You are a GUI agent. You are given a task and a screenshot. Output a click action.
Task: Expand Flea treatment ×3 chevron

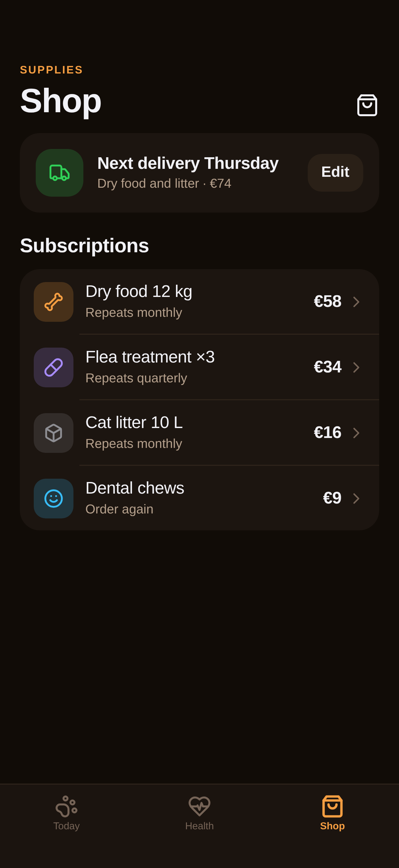(356, 367)
